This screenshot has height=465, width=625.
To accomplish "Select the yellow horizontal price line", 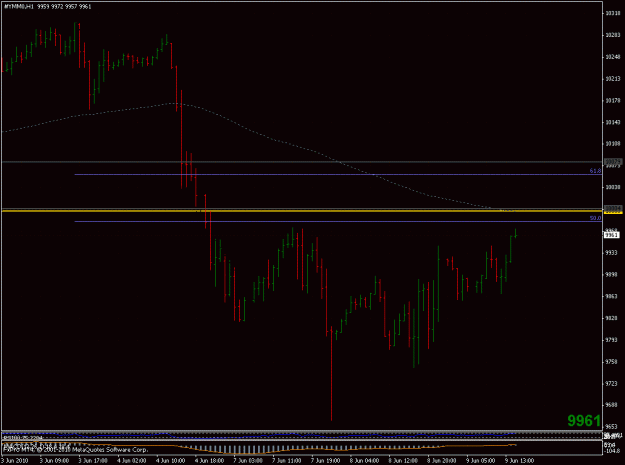I will tap(302, 210).
